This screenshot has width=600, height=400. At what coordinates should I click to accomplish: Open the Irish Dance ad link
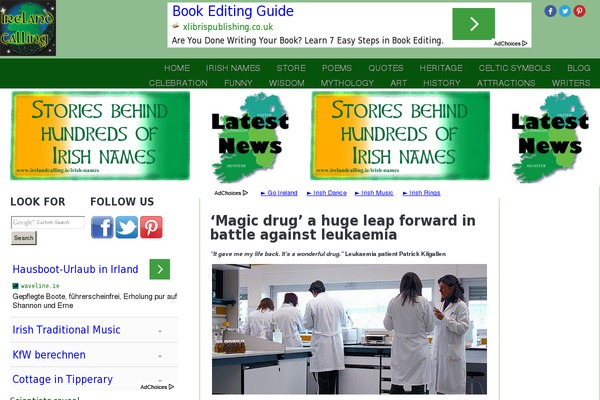click(x=327, y=193)
